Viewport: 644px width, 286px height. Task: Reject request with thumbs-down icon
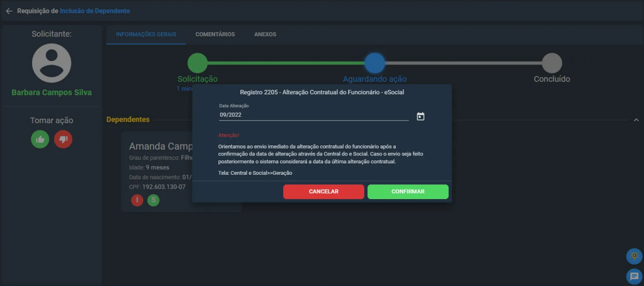[x=63, y=140]
